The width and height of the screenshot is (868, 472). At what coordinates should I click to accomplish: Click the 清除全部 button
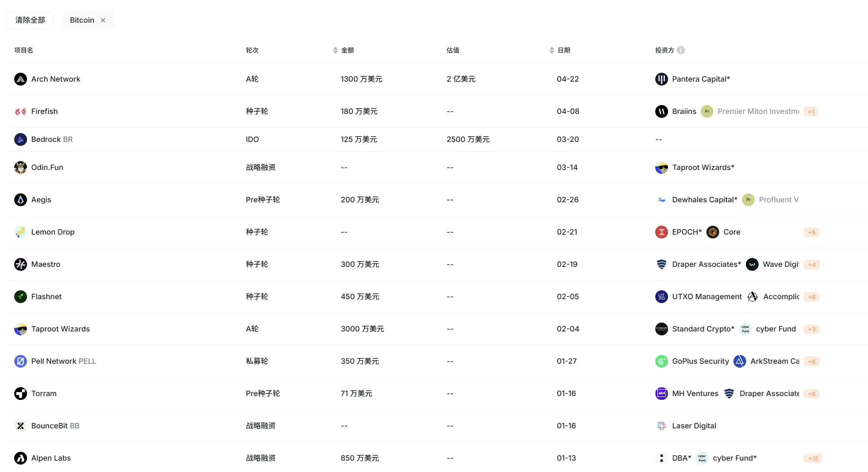[x=29, y=20]
